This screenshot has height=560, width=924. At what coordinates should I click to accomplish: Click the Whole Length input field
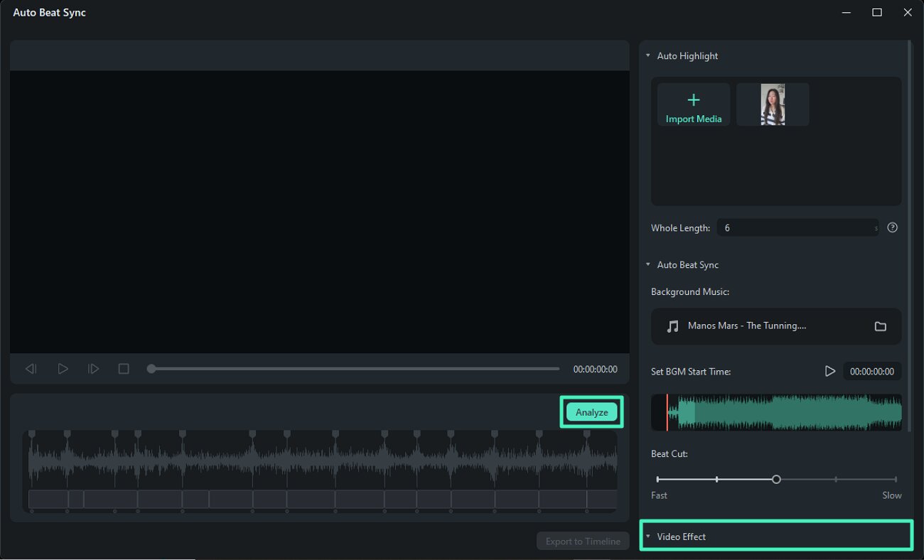click(x=797, y=228)
